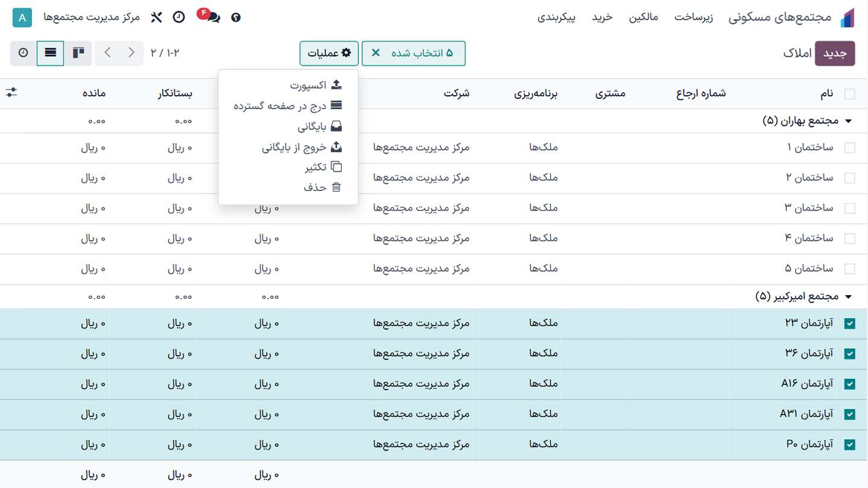The image size is (868, 488).
Task: Switch to kanban view icon
Action: click(x=79, y=53)
